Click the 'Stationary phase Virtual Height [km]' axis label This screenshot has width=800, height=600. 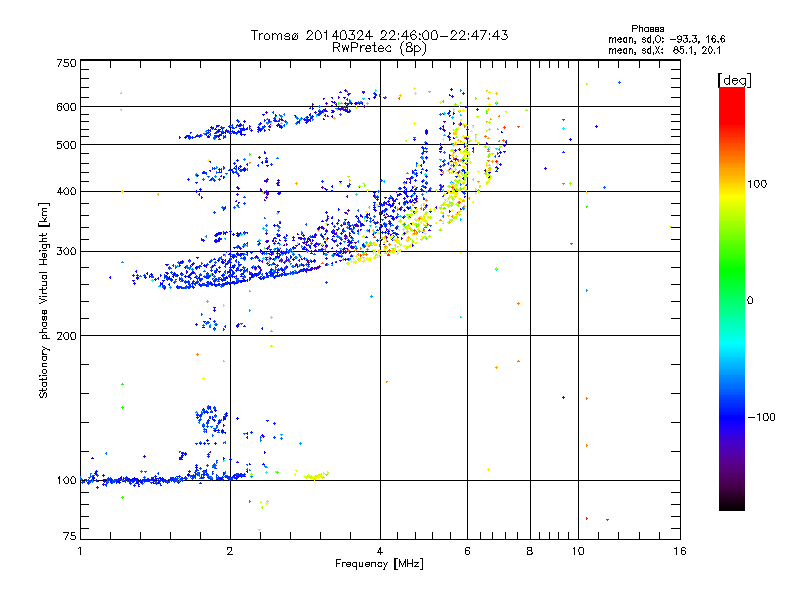click(x=43, y=300)
